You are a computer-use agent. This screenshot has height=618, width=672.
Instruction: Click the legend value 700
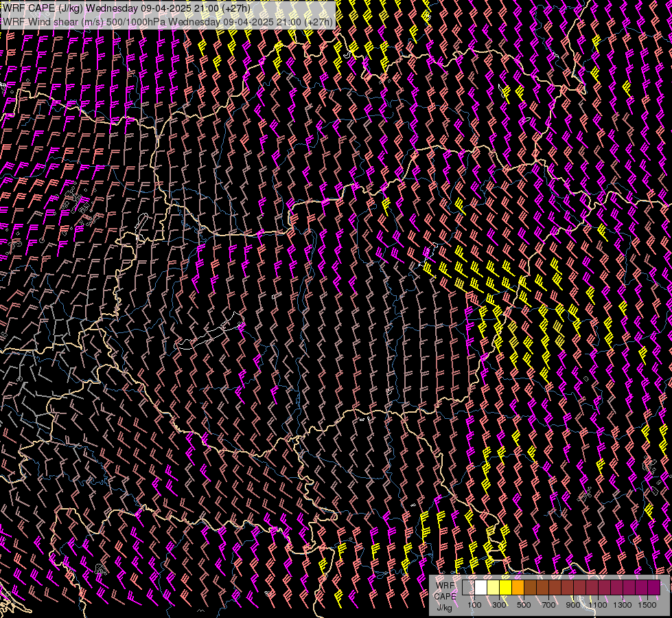click(x=548, y=605)
